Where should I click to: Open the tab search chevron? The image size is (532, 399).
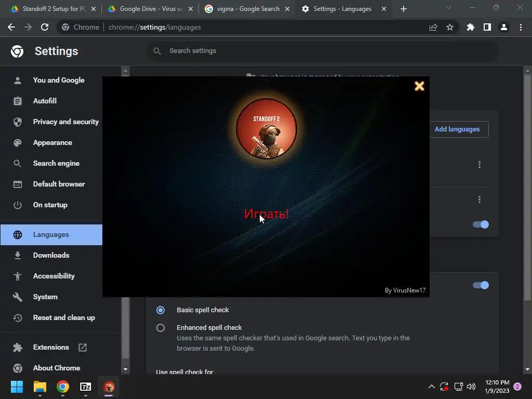pos(448,7)
